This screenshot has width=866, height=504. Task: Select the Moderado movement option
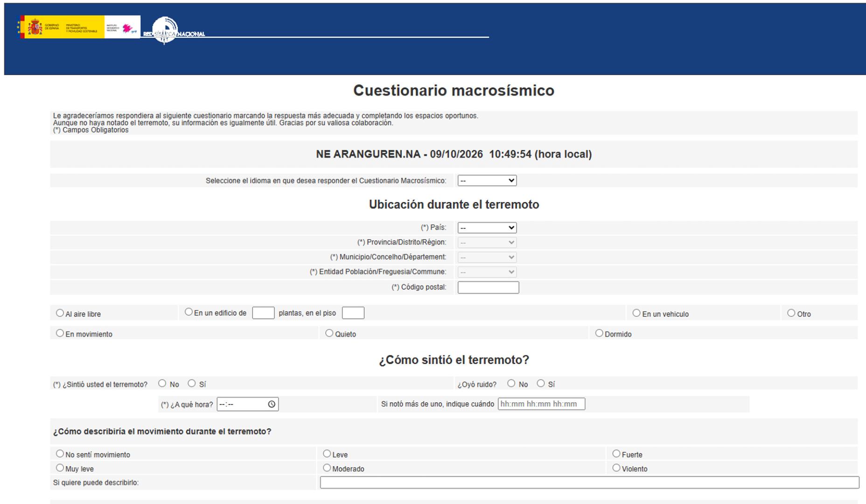(327, 468)
